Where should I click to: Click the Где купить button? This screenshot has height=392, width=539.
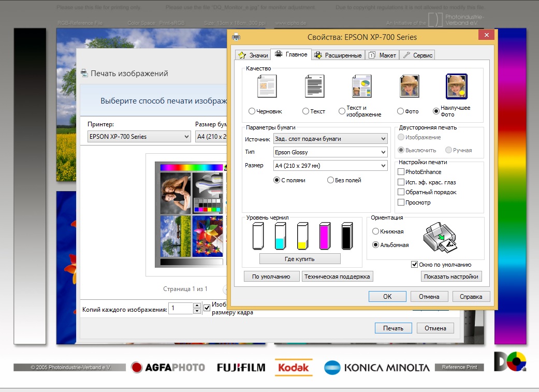[300, 259]
